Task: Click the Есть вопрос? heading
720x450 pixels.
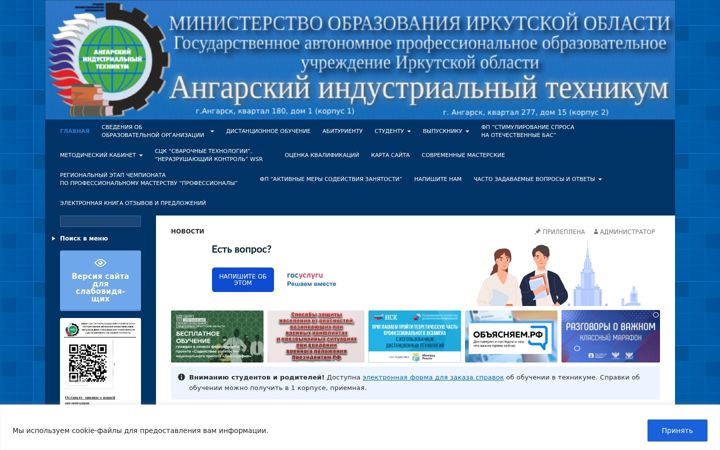Action: (242, 249)
